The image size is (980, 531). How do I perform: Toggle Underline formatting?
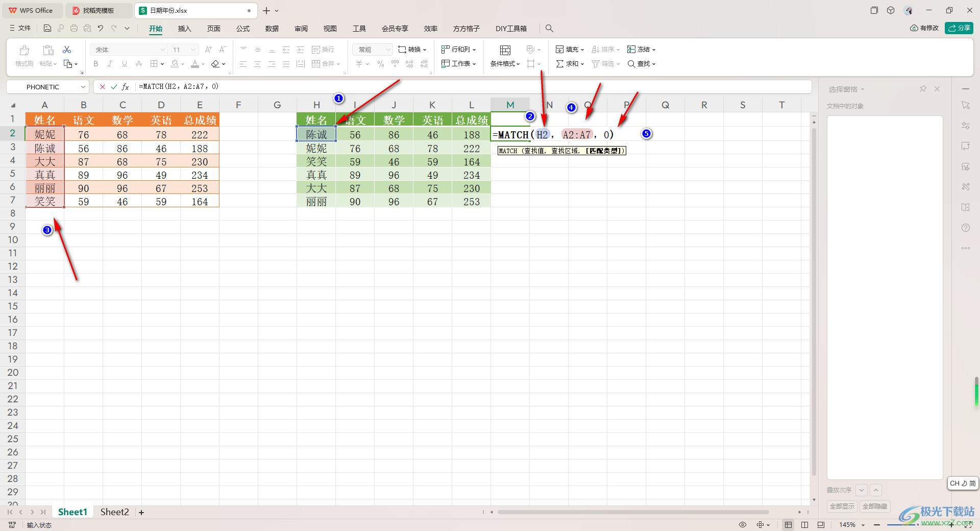click(124, 64)
